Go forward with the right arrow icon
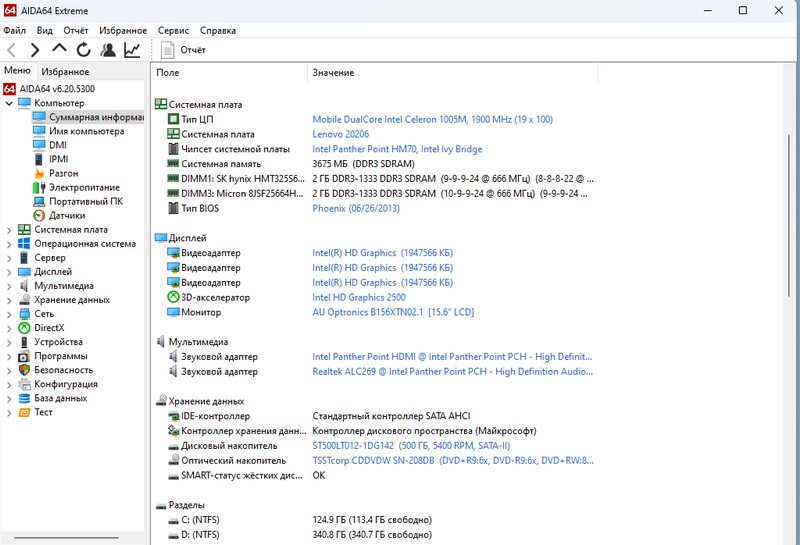Screen dimensions: 800x545 click(x=35, y=50)
